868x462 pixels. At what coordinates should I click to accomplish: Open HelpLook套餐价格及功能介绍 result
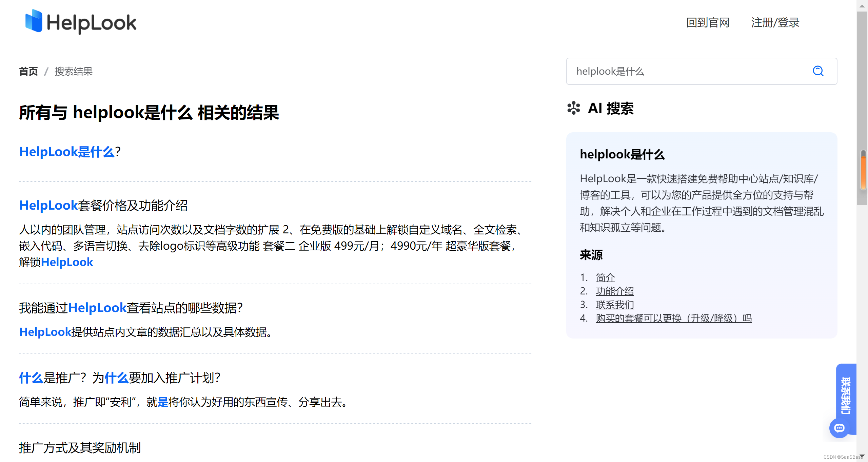[103, 205]
